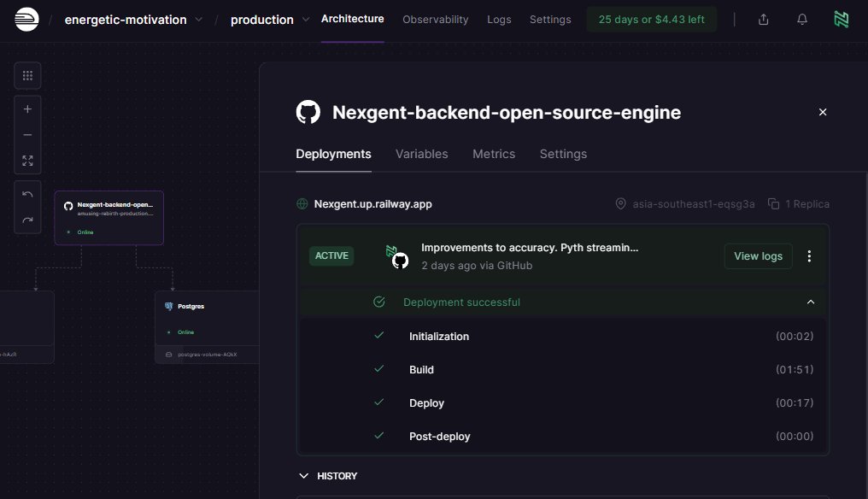The image size is (868, 499).
Task: Click the asia-southeast1-eqsg3a region label
Action: pyautogui.click(x=693, y=204)
